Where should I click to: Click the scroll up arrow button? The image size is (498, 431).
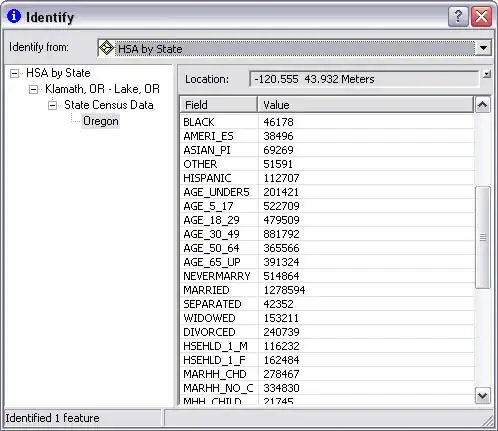click(x=482, y=105)
